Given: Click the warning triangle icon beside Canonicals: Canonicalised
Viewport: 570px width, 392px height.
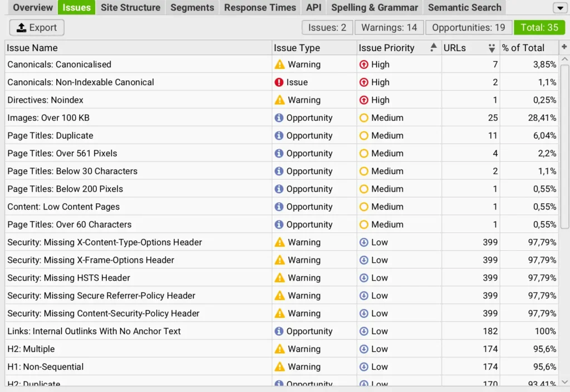Looking at the screenshot, I should [279, 65].
